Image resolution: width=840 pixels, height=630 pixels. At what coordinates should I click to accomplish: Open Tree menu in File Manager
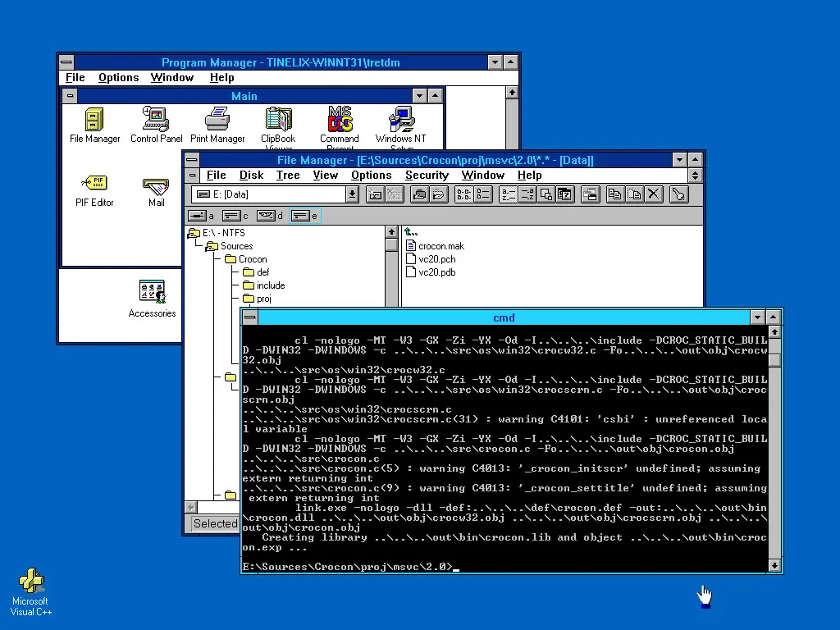pos(288,176)
